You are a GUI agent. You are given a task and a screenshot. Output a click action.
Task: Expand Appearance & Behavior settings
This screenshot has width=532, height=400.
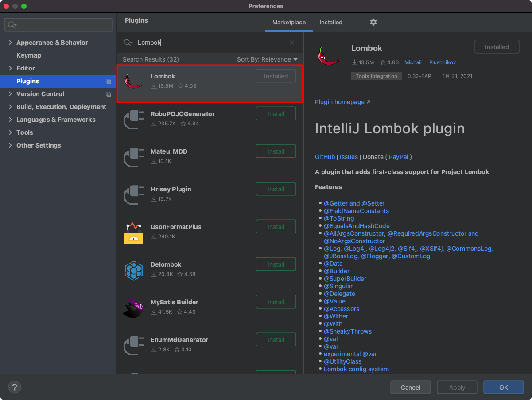pos(10,43)
